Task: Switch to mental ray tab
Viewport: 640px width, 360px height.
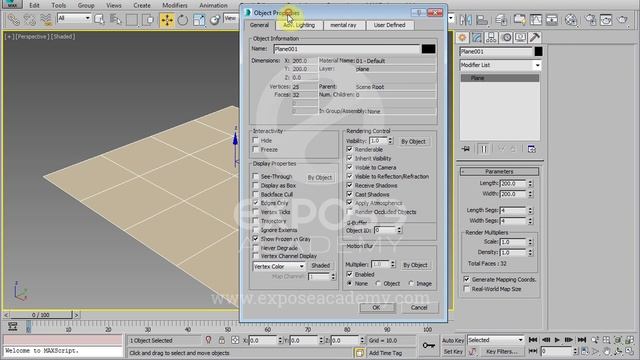Action: point(343,25)
